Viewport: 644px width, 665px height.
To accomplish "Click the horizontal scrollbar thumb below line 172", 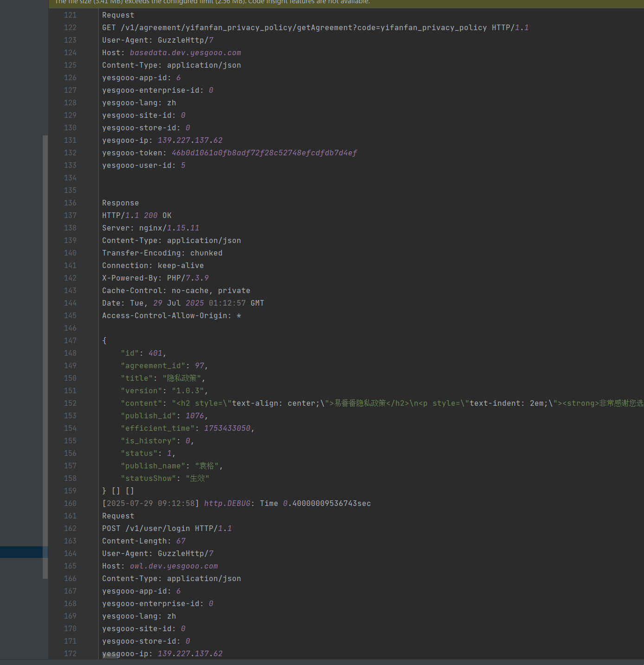I will tap(110, 657).
